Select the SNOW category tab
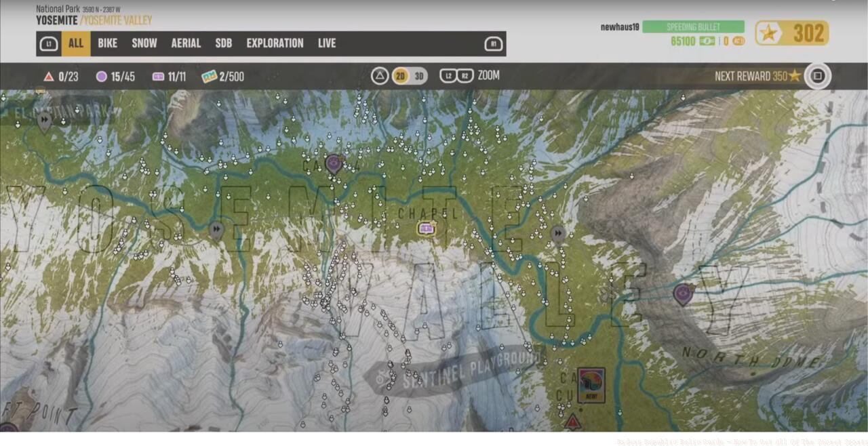This screenshot has height=446, width=868. 144,43
